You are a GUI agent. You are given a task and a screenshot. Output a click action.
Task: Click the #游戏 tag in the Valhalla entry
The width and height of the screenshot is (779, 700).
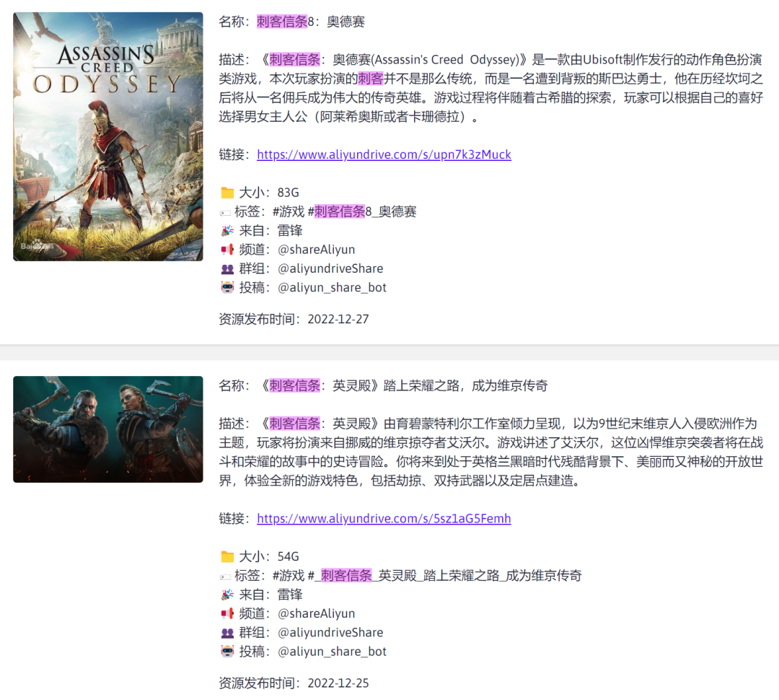pos(288,576)
